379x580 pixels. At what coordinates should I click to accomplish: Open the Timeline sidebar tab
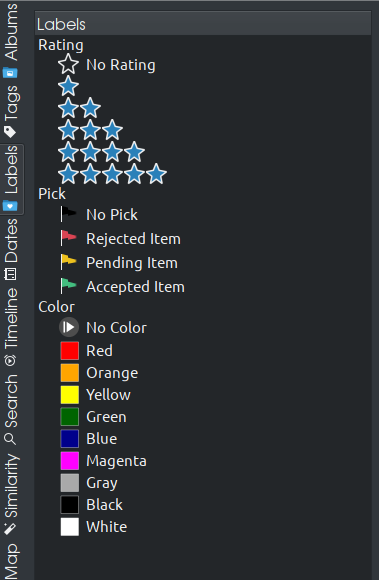(x=11, y=327)
